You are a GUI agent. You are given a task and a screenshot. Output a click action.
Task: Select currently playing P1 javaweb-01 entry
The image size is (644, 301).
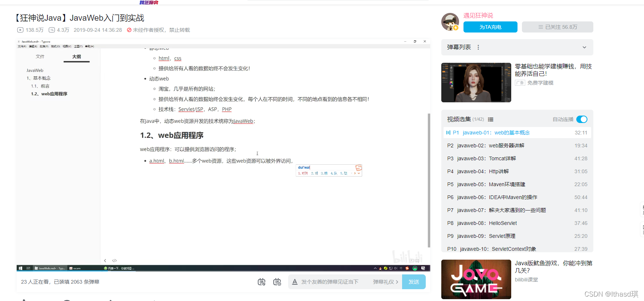pos(517,133)
